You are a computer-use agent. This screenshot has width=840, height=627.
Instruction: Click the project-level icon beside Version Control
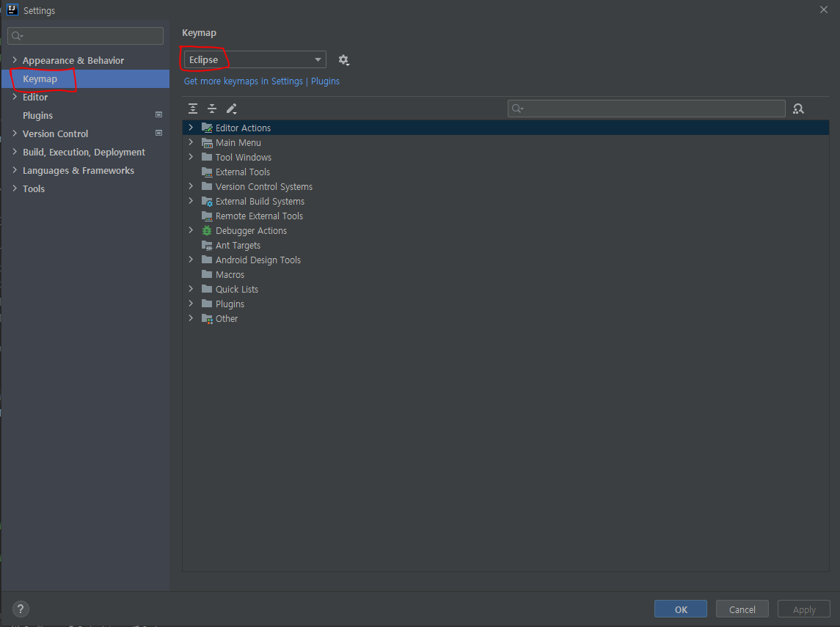[x=158, y=133]
